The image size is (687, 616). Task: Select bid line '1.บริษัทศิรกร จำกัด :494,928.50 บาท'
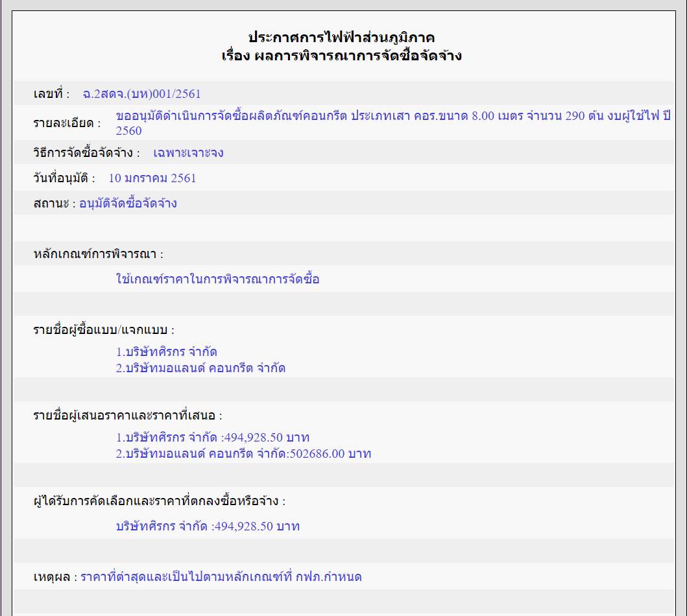coord(213,438)
